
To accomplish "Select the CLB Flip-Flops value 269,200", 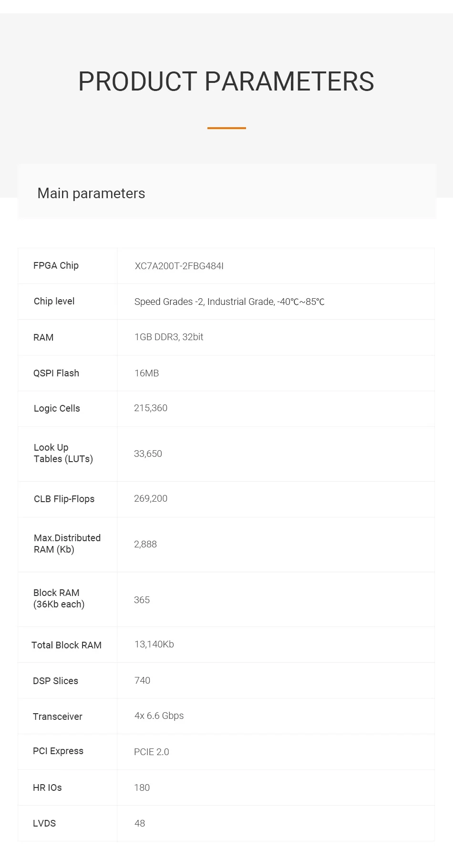I will [x=151, y=499].
